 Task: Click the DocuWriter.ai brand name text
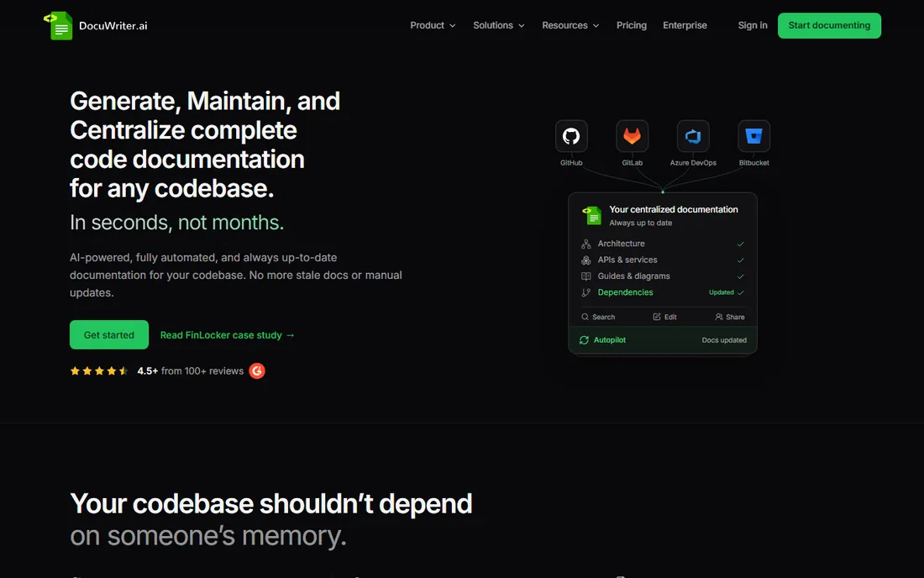[113, 26]
